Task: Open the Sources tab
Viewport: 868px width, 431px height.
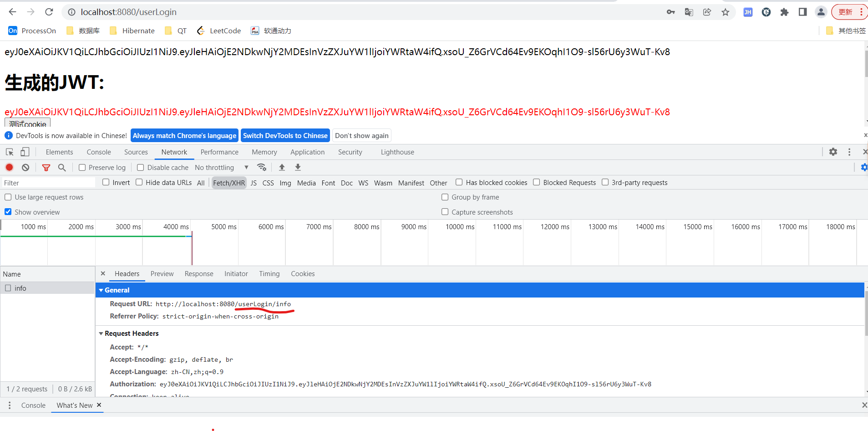Action: [136, 152]
